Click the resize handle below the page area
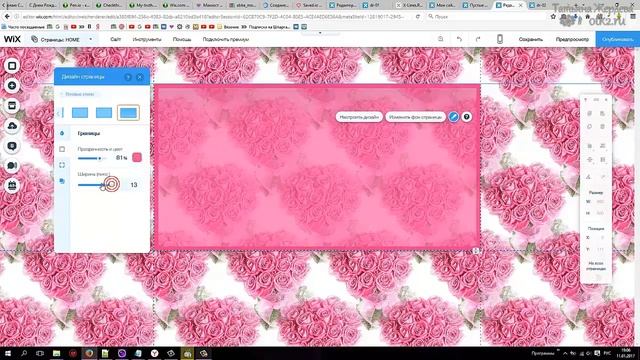640x360 pixels. pyautogui.click(x=476, y=251)
